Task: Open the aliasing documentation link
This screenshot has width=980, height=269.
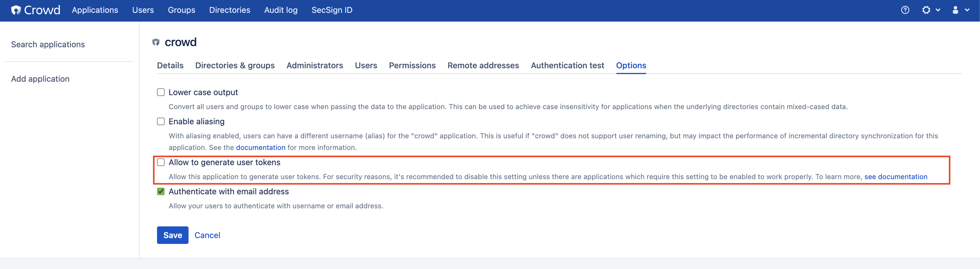Action: [261, 147]
